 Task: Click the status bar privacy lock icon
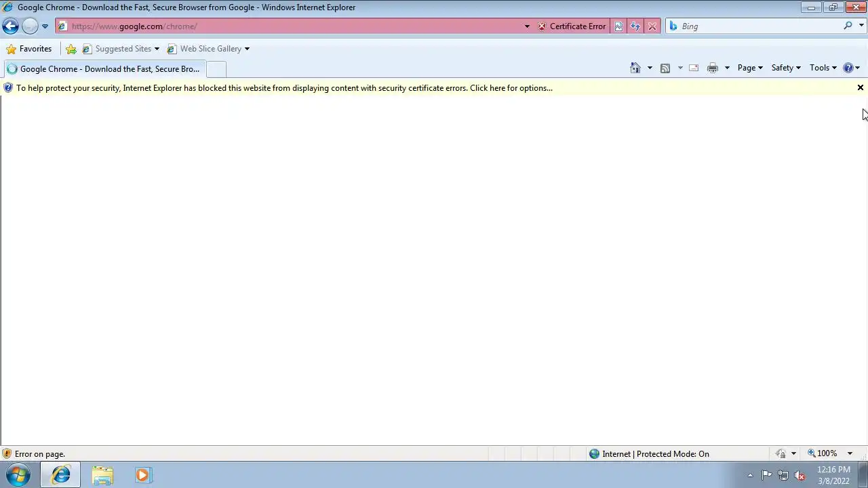point(781,454)
